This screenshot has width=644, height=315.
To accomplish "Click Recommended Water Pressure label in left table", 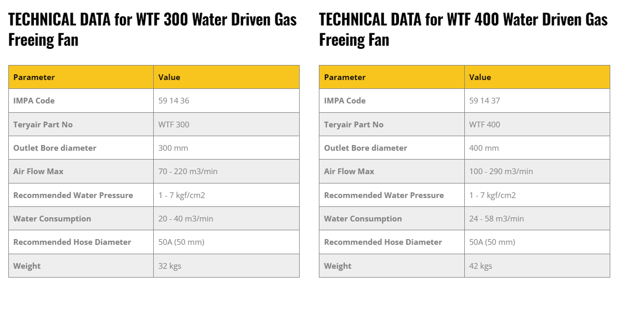I will coord(73,195).
